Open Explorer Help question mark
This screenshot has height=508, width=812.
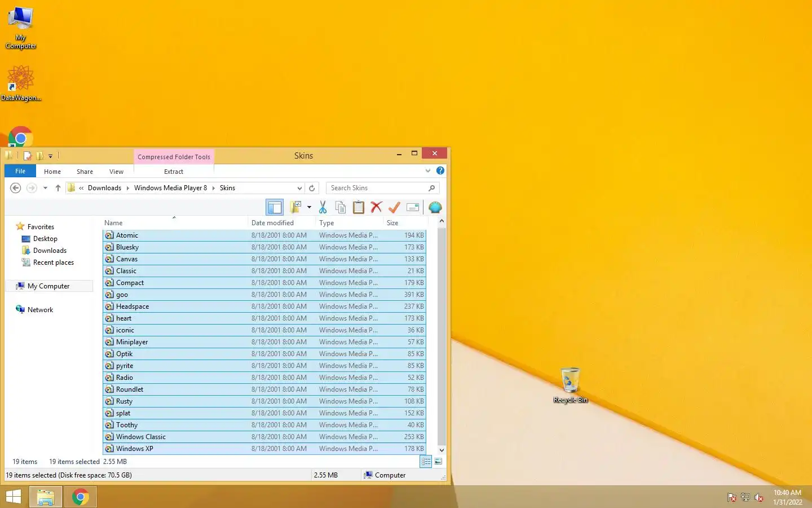click(440, 170)
